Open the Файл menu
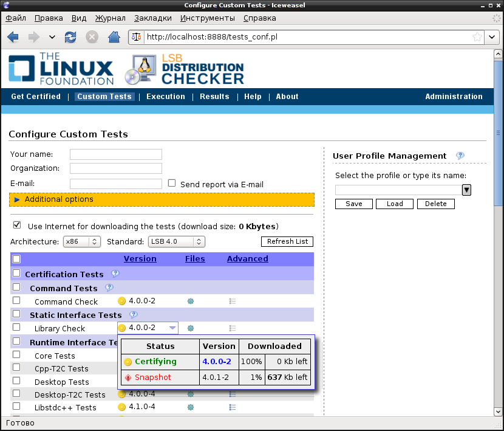Screen dimensions: 504x431 tap(16, 18)
